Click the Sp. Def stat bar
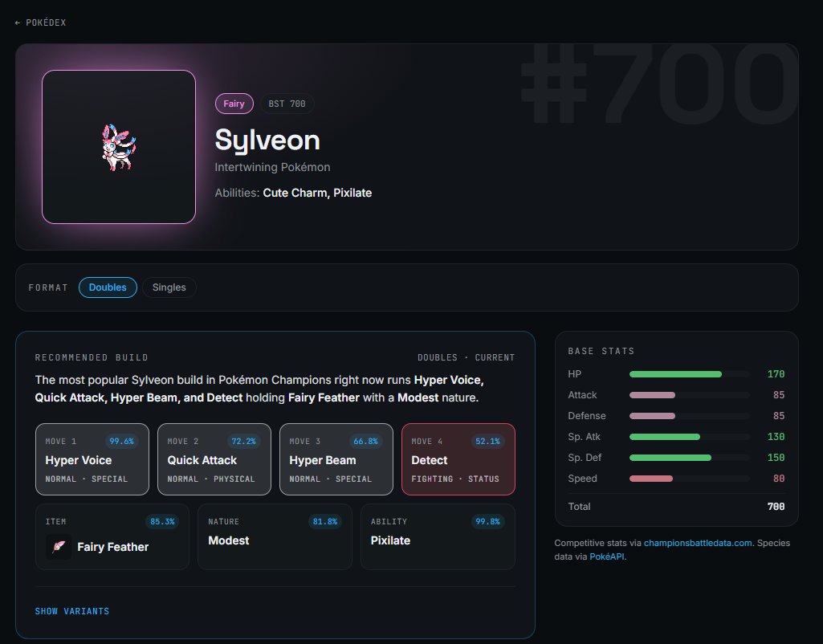The image size is (823, 644). [x=689, y=458]
